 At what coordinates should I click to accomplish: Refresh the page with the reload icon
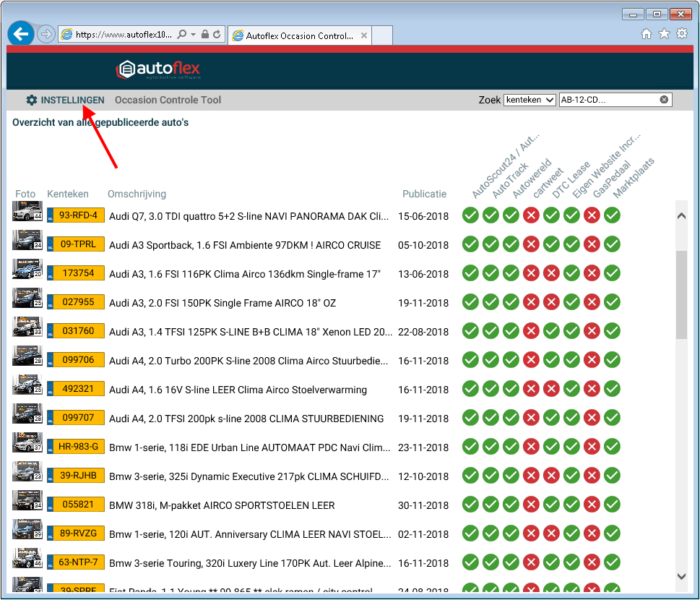click(x=217, y=35)
